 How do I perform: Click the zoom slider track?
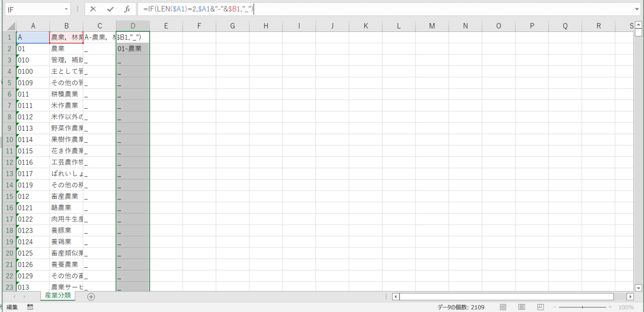(x=583, y=307)
